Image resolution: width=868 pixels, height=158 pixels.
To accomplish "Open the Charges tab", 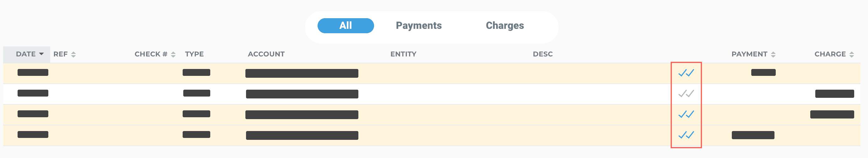I will 504,26.
